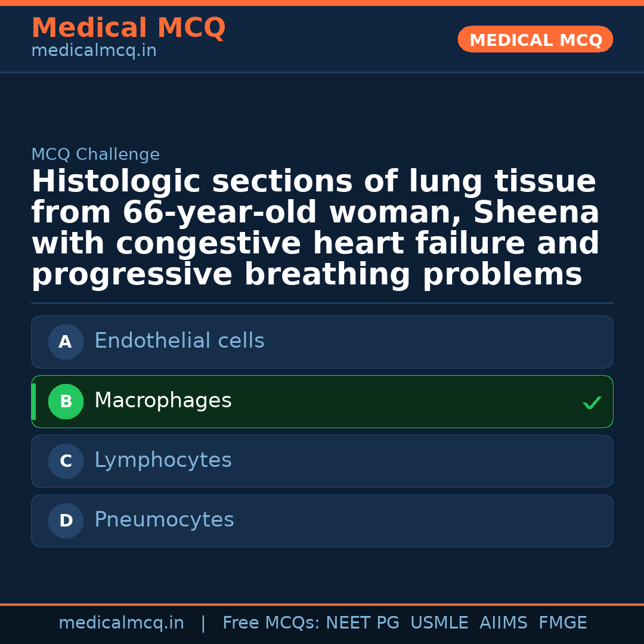
Task: Click the letter C circle badge
Action: click(66, 461)
